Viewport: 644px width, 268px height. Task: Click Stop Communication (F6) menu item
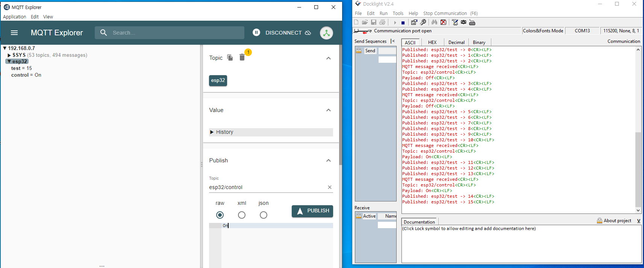point(450,13)
